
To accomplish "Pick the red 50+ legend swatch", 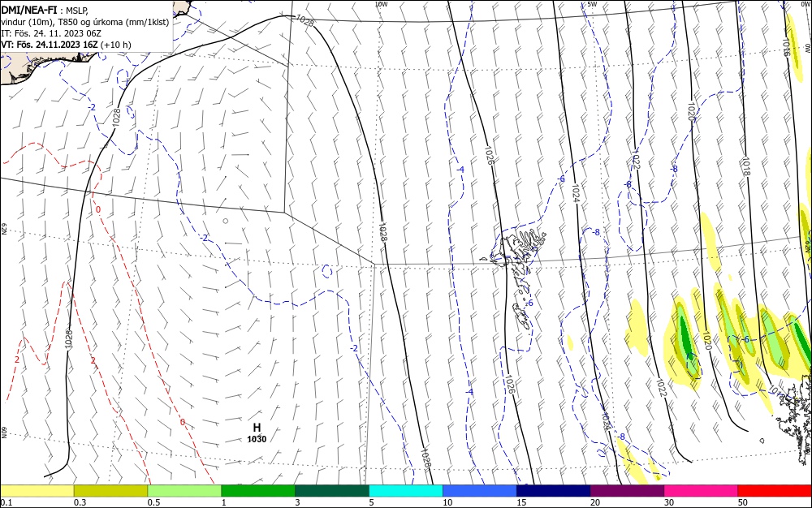I will coord(775,491).
